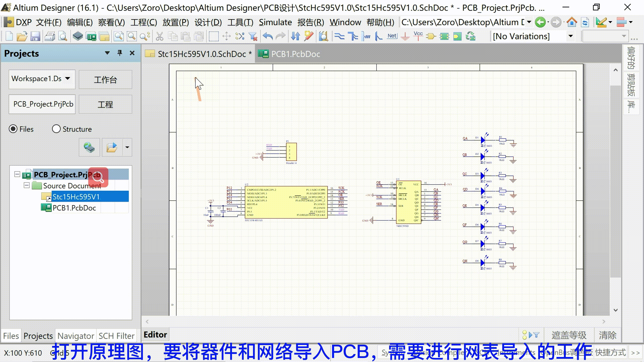
Task: Click the GND power port icon
Action: click(x=405, y=36)
